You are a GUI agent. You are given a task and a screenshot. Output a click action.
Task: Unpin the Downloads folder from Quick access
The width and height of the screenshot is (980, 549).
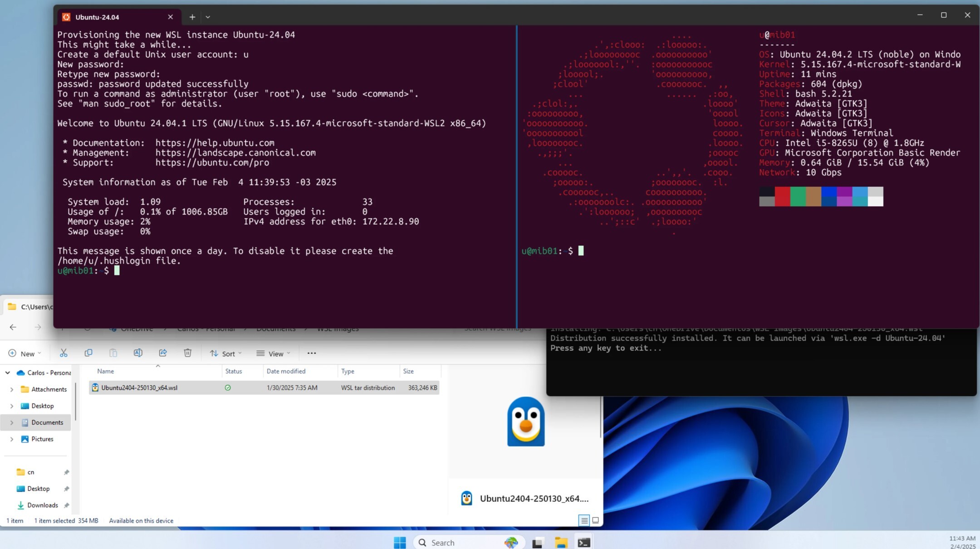(x=67, y=505)
